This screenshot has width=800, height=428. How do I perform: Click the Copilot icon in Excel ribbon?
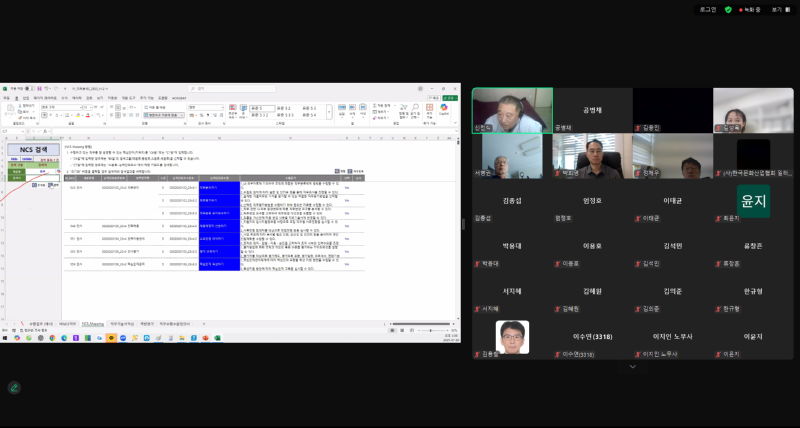pyautogui.click(x=444, y=109)
